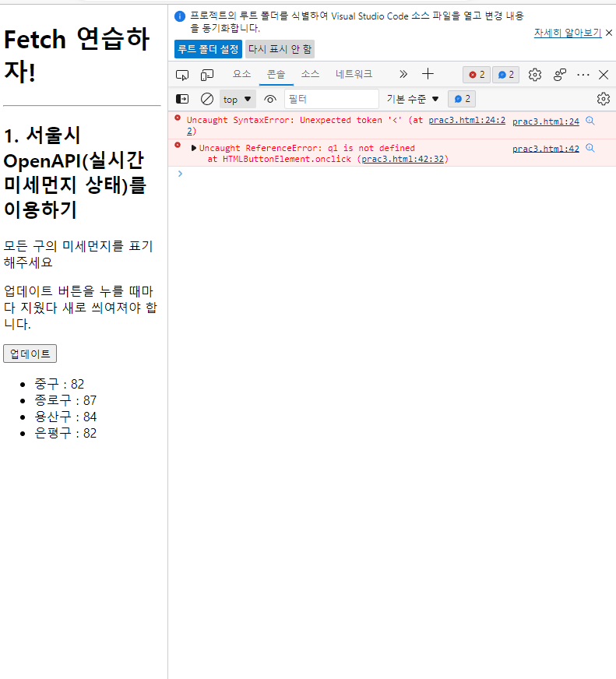Click the paragraph 모든 구의 미세먼지를 표기해주세요
616x679 pixels.
click(78, 254)
